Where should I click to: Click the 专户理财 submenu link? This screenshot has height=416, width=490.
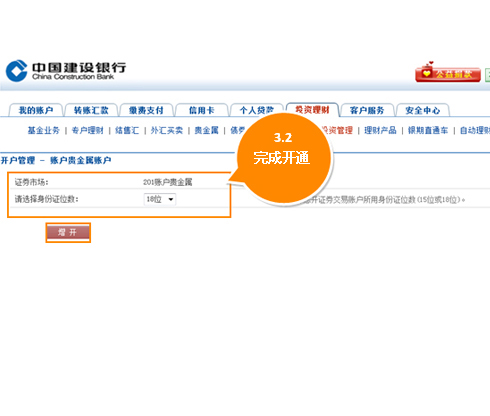point(88,130)
